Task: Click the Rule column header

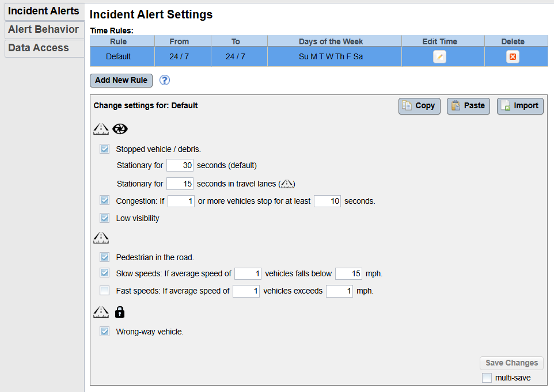Action: (x=122, y=41)
